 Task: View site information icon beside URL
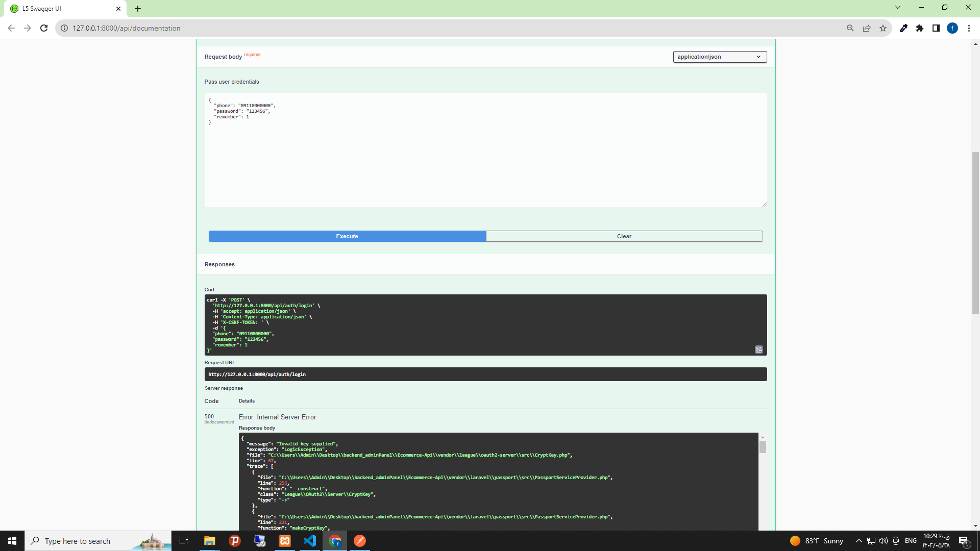tap(64, 28)
